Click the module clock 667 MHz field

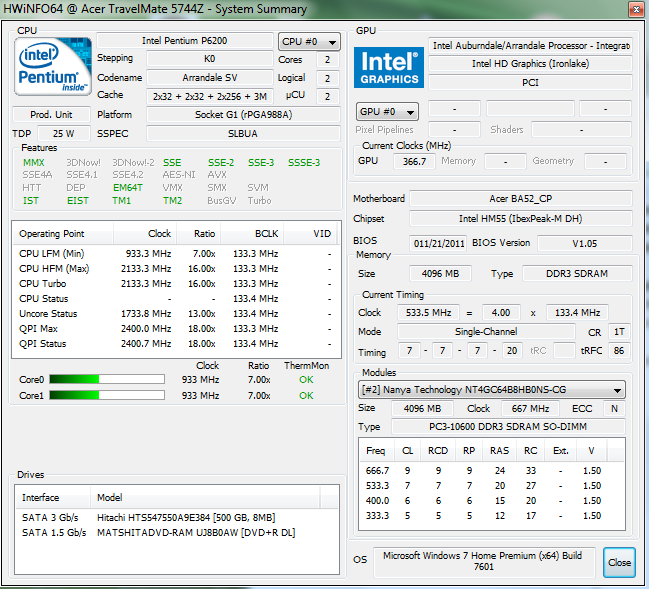click(x=530, y=409)
